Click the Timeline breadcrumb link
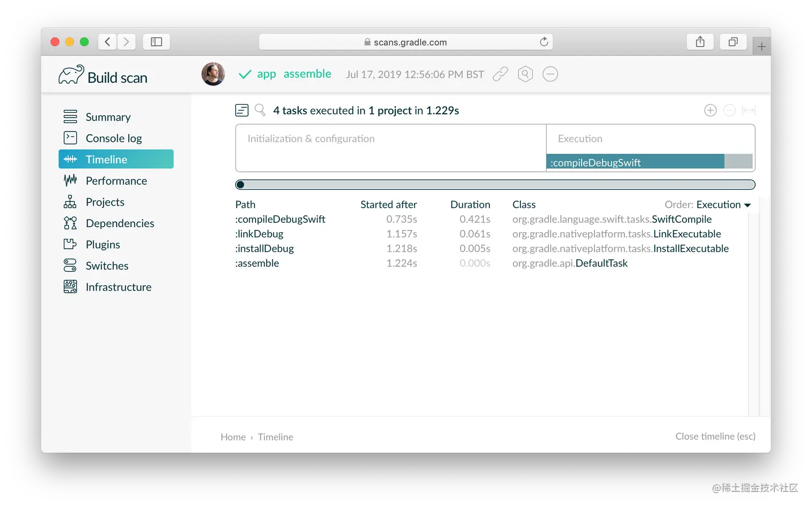This screenshot has width=812, height=507. click(275, 437)
